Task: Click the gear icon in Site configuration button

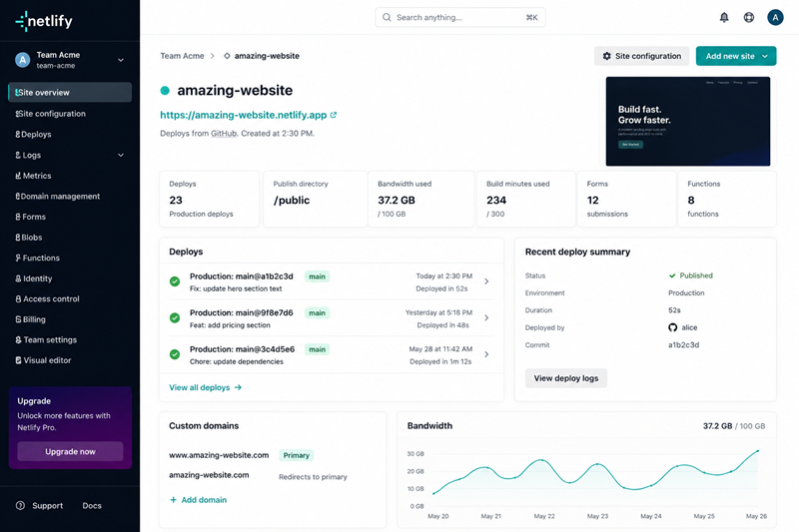Action: (607, 56)
